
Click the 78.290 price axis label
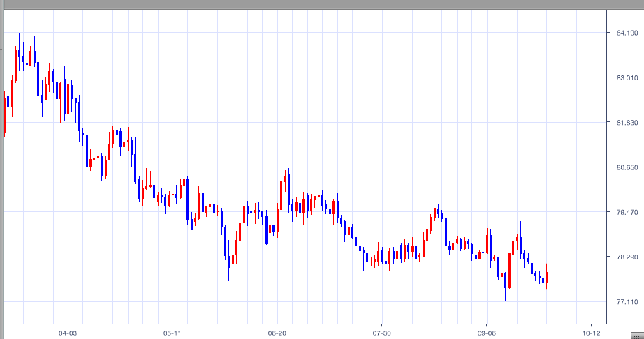[627, 257]
